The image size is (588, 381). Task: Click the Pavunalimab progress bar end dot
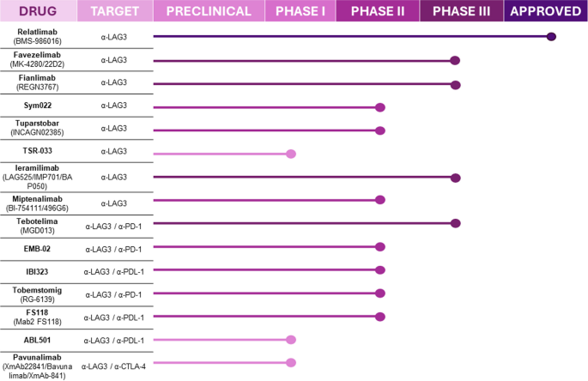tap(291, 363)
